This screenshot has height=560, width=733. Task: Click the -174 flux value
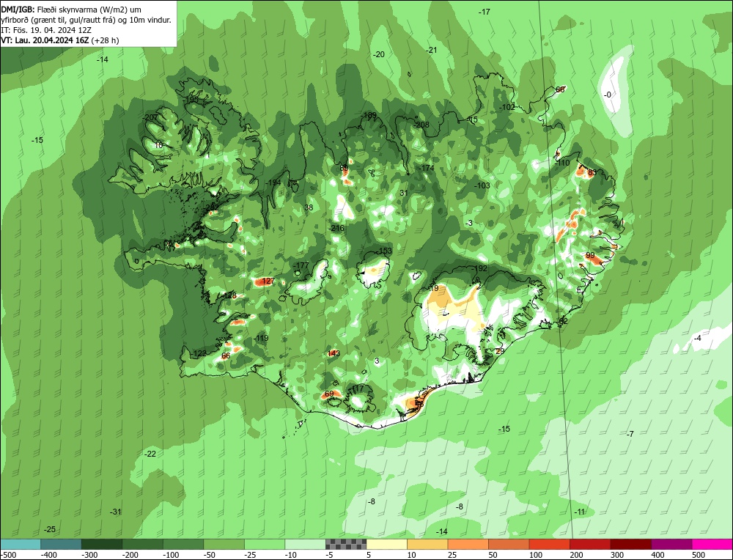(427, 168)
